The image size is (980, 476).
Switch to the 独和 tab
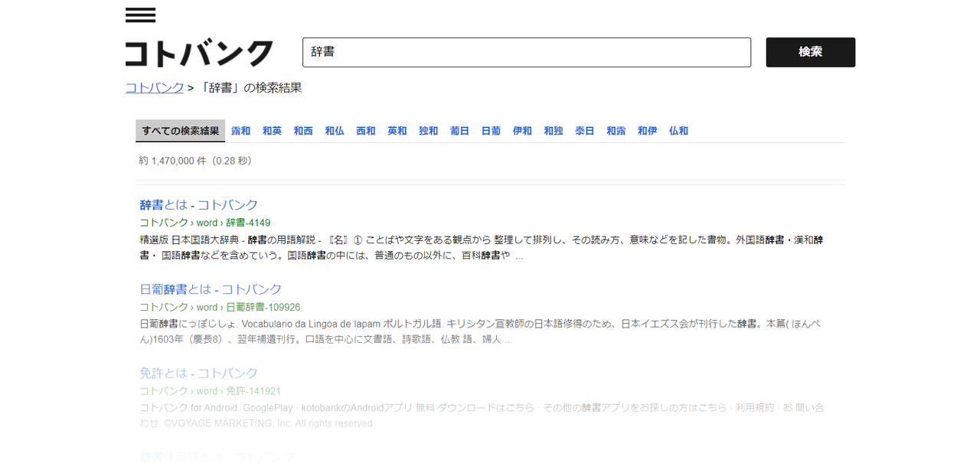click(x=429, y=131)
